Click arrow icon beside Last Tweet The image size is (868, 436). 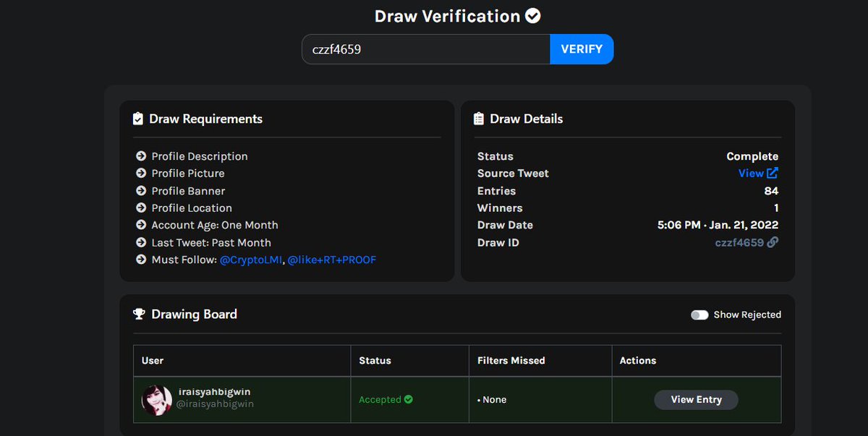[141, 243]
